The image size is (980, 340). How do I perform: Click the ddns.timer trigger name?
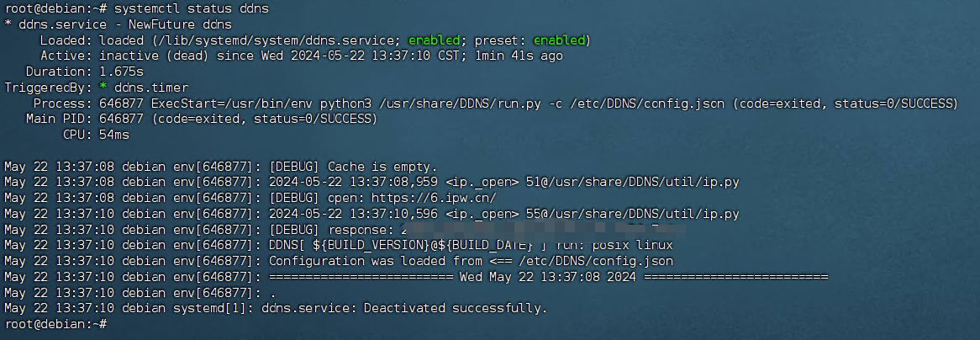click(x=151, y=88)
